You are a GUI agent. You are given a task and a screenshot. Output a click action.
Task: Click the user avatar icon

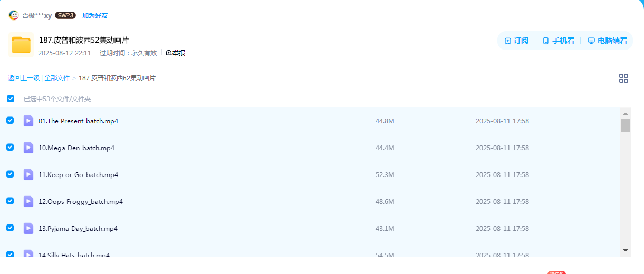click(14, 15)
